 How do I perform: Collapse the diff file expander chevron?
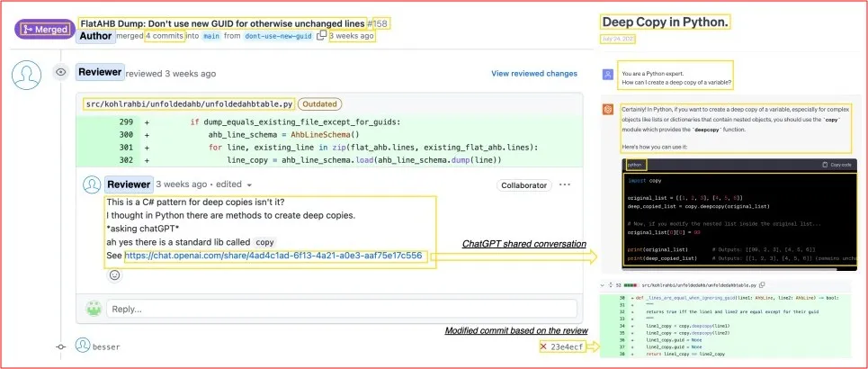tap(604, 284)
